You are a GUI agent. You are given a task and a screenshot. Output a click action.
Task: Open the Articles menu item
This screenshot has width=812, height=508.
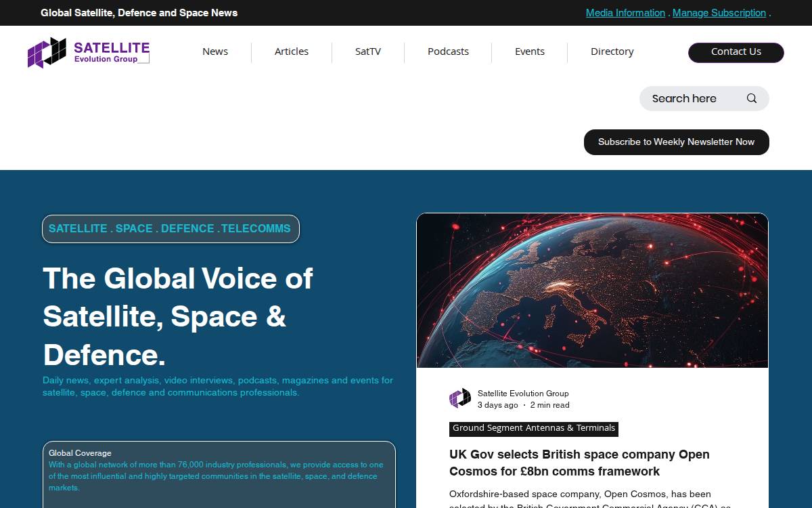pyautogui.click(x=292, y=51)
